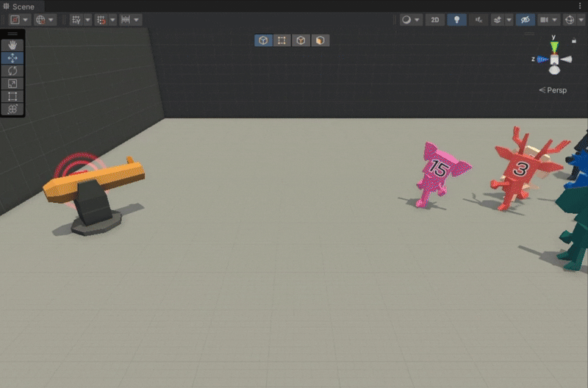Open the Gizmos dropdown arrow
The height and width of the screenshot is (388, 588).
[581, 20]
